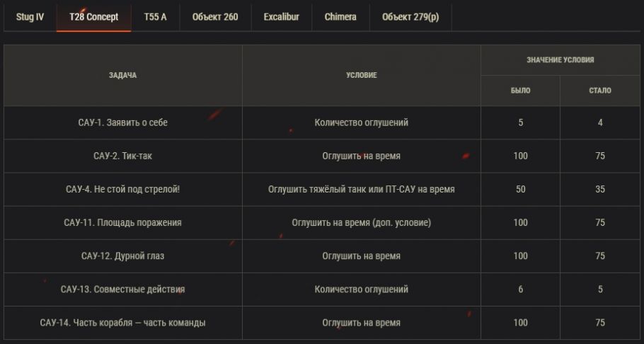This screenshot has height=344, width=644.
Task: Select the САУ-1. Заявить о себе row
Action: tap(123, 122)
